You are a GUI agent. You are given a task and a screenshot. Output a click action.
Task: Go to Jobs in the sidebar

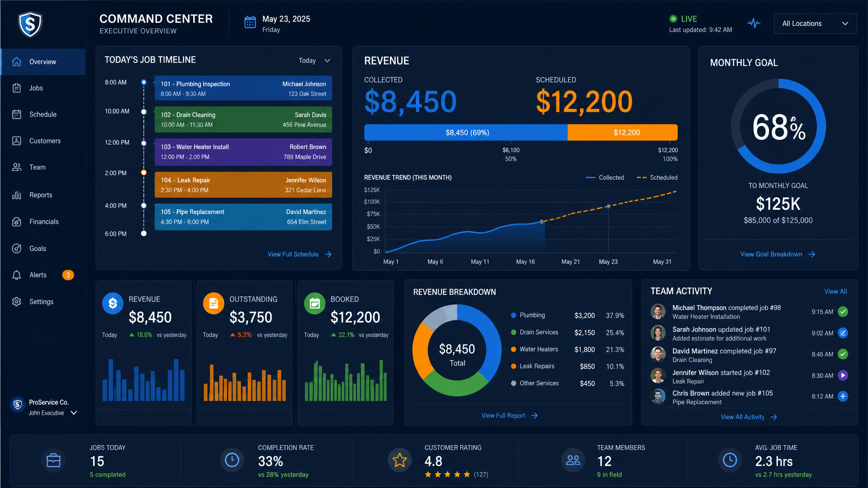43,88
